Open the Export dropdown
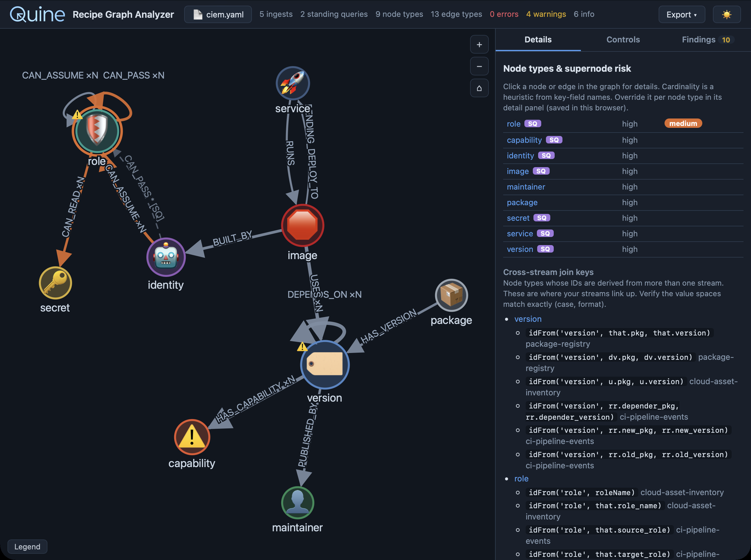Viewport: 751px width, 560px height. [x=682, y=15]
